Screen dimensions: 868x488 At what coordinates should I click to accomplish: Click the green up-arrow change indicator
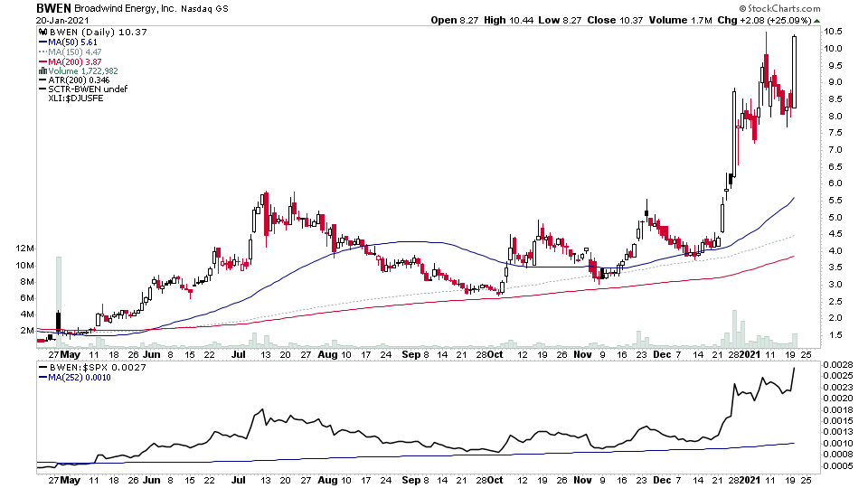pyautogui.click(x=817, y=21)
